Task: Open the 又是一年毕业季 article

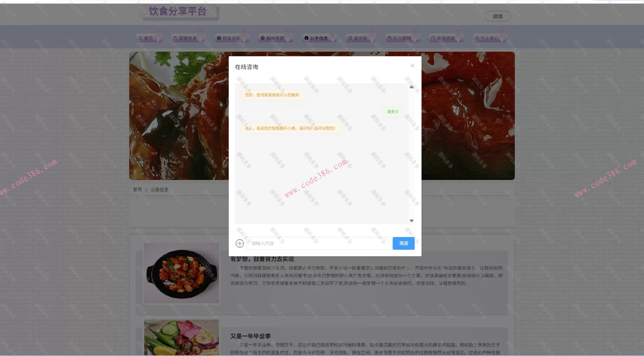Action: 251,336
